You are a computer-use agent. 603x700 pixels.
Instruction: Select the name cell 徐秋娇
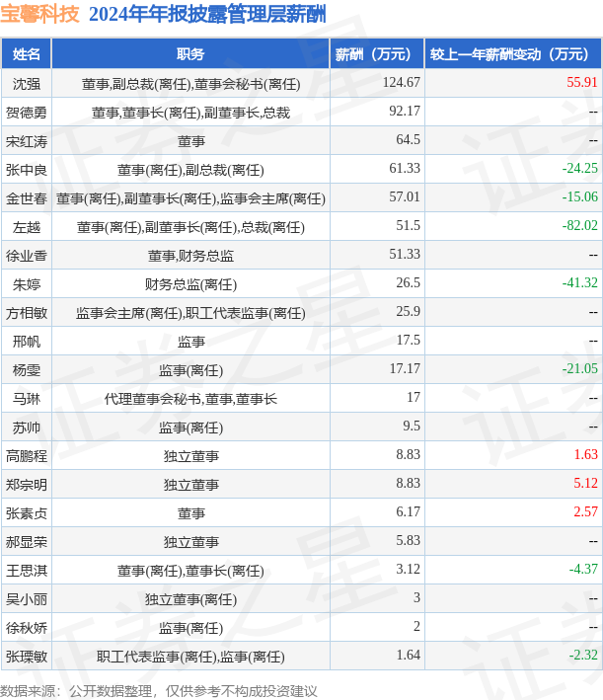(27, 627)
